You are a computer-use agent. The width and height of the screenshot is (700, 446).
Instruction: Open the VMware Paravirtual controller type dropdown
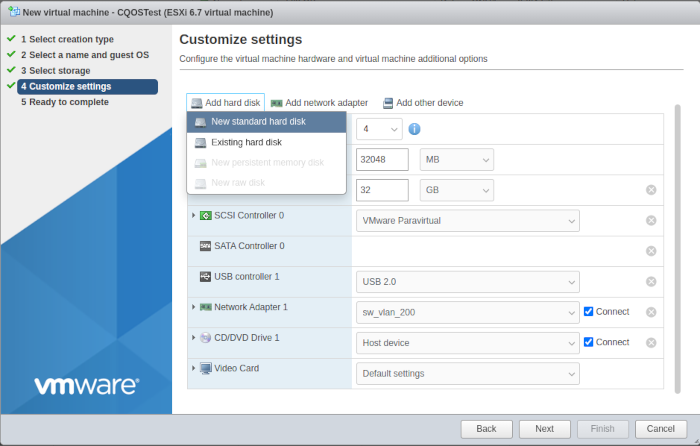tap(467, 221)
